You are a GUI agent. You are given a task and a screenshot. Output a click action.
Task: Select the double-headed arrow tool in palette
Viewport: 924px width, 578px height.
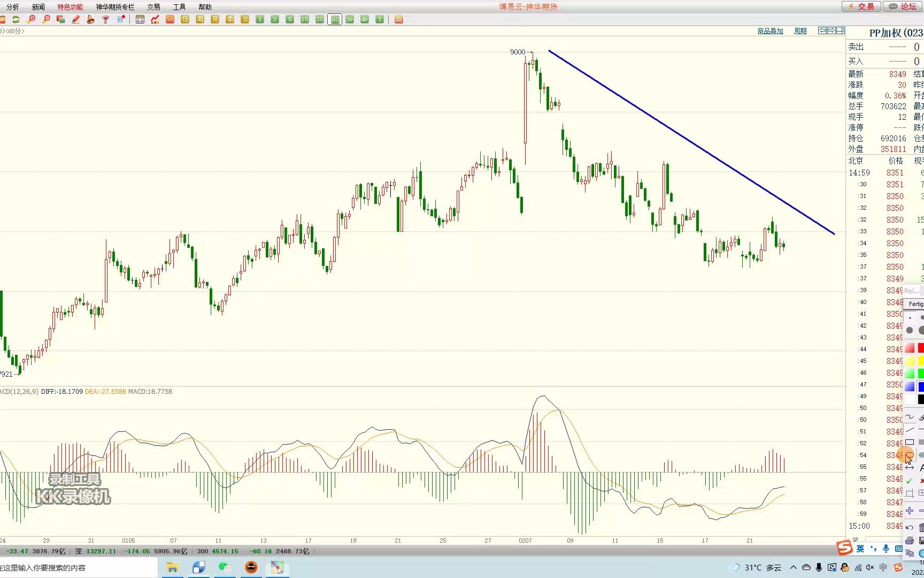click(910, 468)
